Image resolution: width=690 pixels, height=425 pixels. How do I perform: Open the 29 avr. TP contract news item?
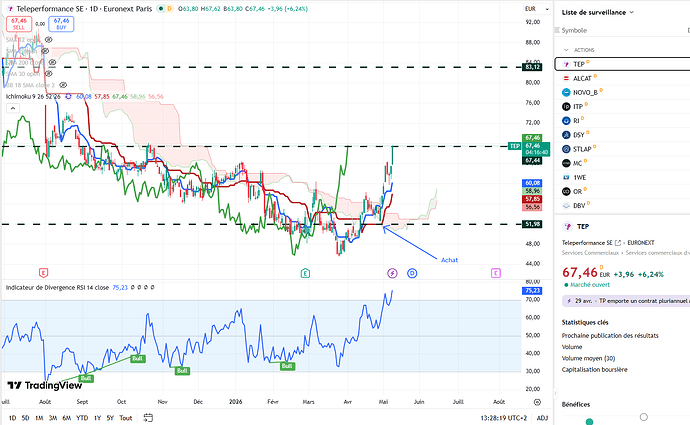tap(626, 301)
